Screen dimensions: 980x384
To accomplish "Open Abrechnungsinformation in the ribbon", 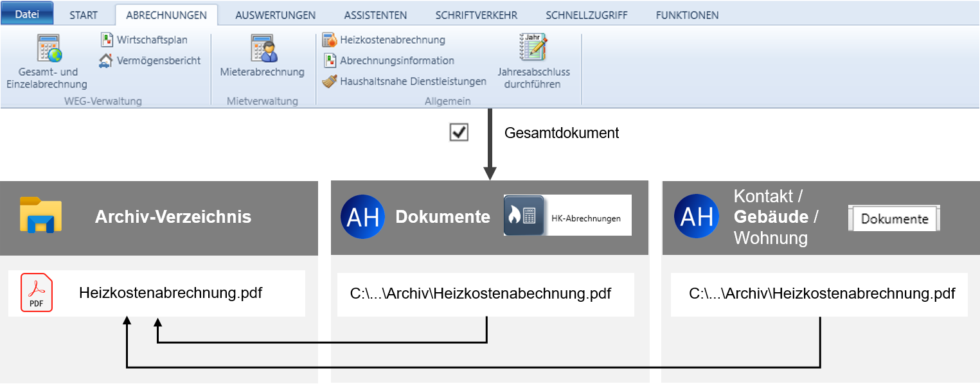I will (x=330, y=61).
